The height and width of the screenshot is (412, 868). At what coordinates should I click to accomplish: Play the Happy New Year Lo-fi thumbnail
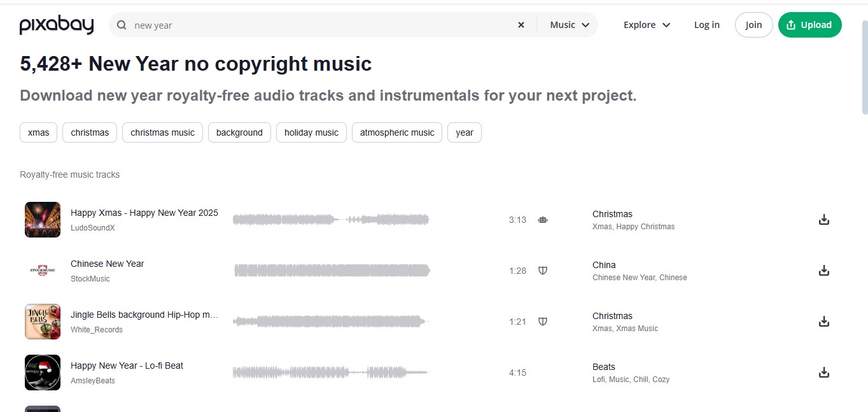43,373
